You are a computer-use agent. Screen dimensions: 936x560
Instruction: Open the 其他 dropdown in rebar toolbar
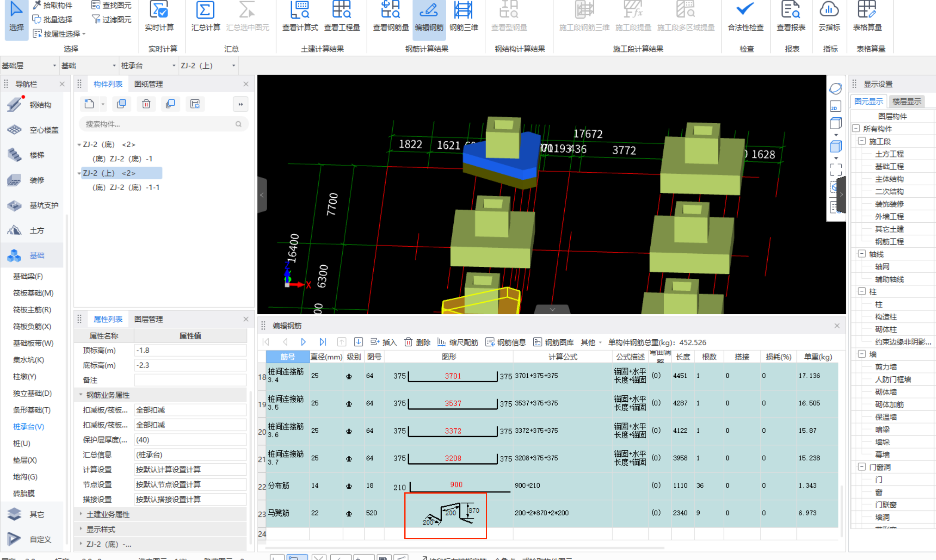[x=591, y=342]
